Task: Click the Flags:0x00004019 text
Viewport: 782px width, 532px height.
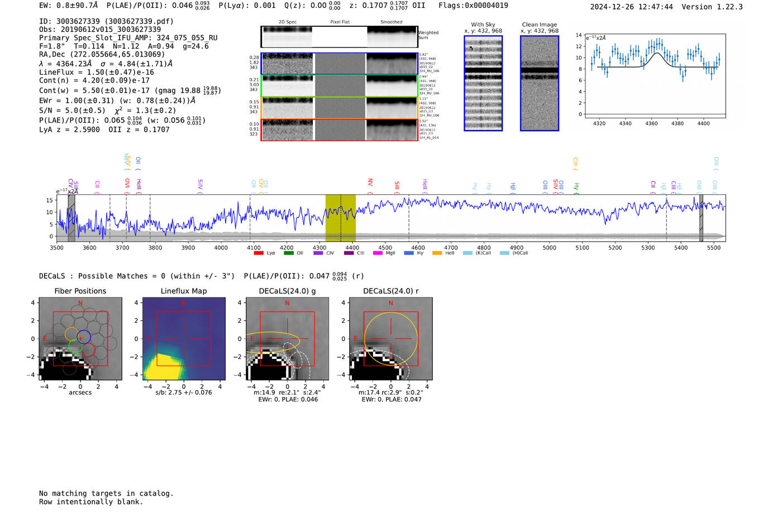Action: coord(473,6)
